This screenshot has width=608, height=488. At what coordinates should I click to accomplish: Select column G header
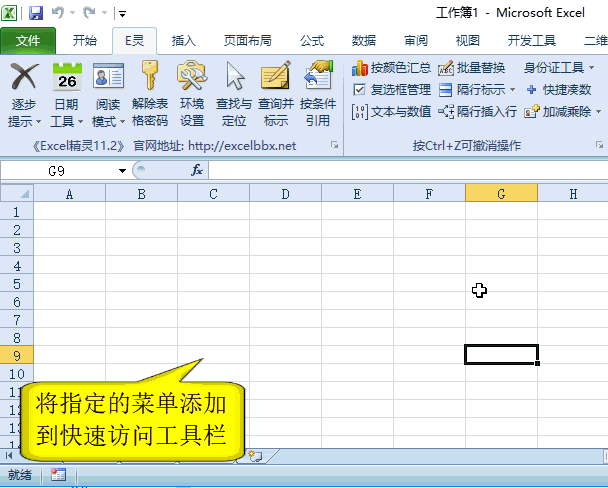click(x=501, y=193)
